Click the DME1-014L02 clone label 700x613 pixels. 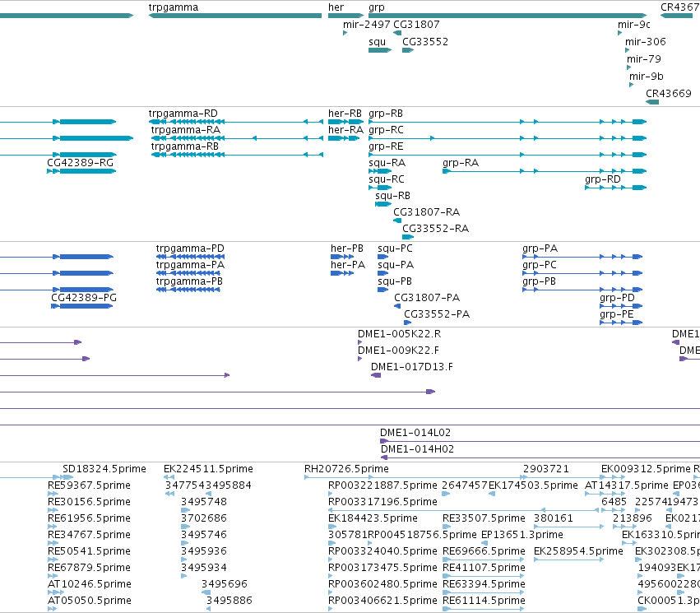(x=415, y=433)
